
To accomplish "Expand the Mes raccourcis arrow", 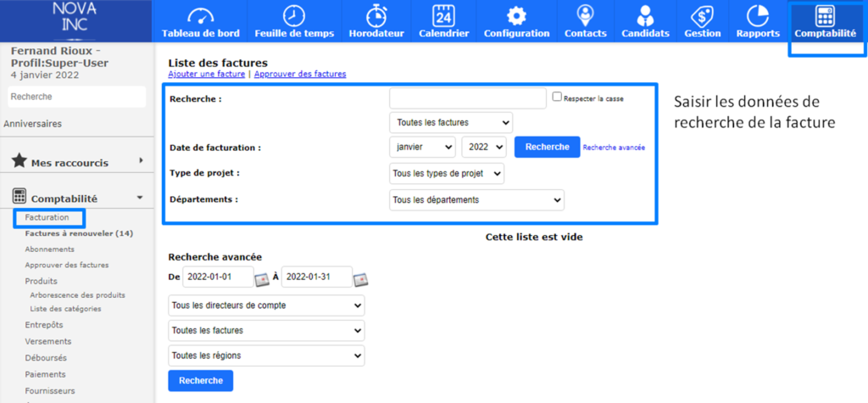I will (x=142, y=160).
